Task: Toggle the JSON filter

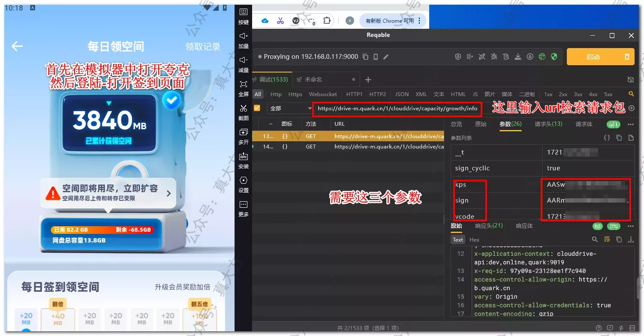Action: [x=402, y=94]
